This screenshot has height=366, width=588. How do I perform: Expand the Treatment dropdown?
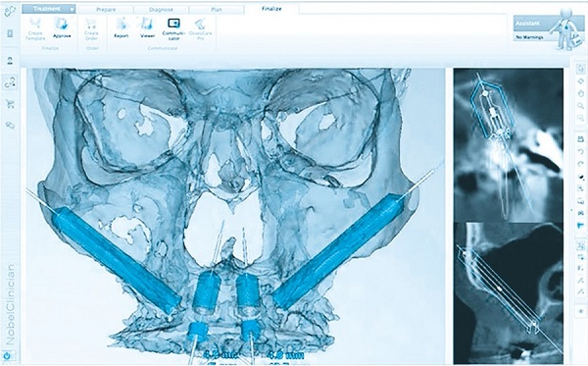click(49, 9)
